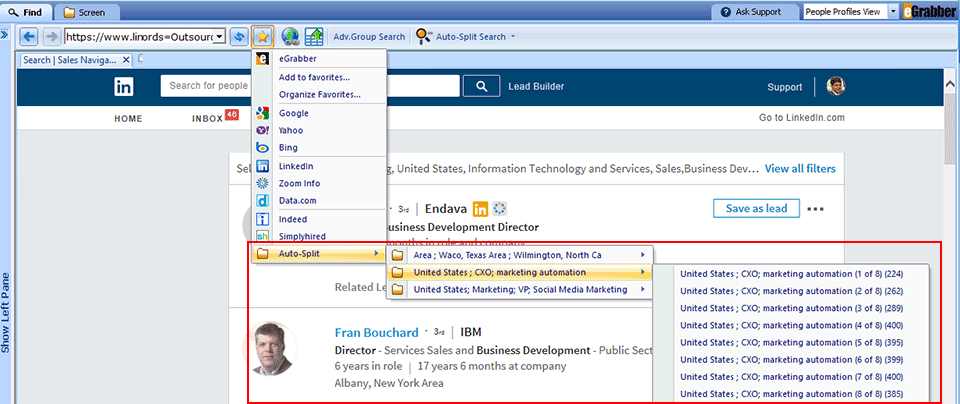Select Bing from the favorites menu
Image resolution: width=960 pixels, height=404 pixels.
319,148
